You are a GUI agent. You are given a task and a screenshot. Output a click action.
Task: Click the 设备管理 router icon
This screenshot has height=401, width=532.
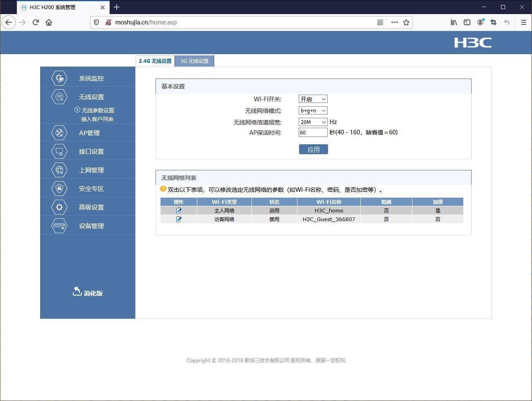(x=59, y=226)
